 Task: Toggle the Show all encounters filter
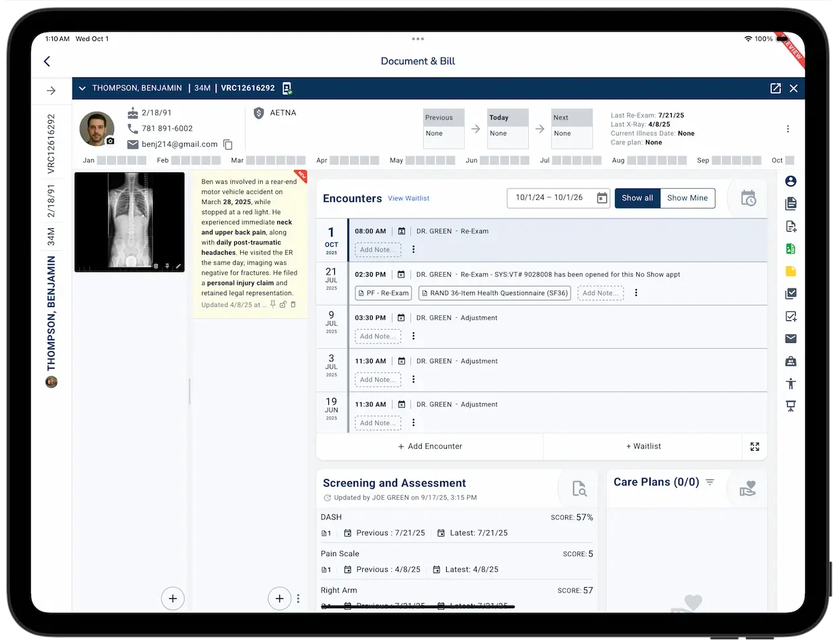(637, 198)
